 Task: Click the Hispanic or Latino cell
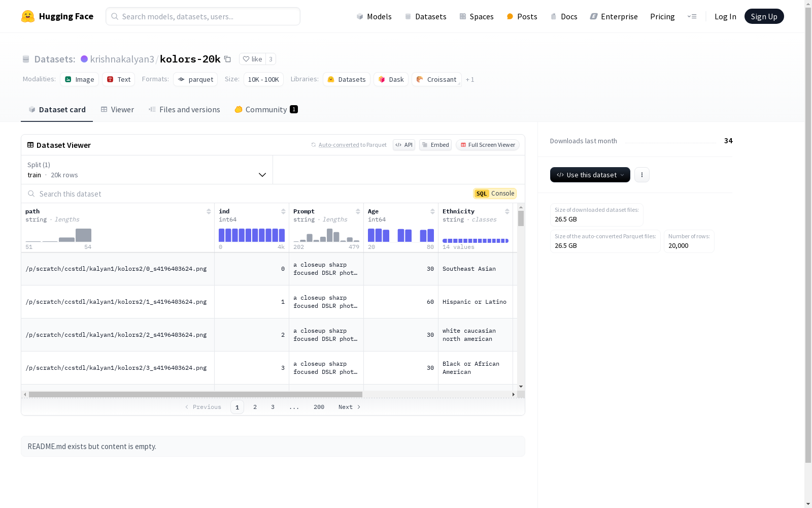(x=475, y=302)
